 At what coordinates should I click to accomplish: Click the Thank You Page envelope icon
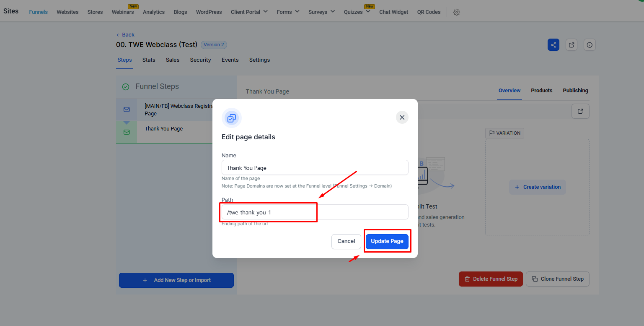[x=127, y=132]
